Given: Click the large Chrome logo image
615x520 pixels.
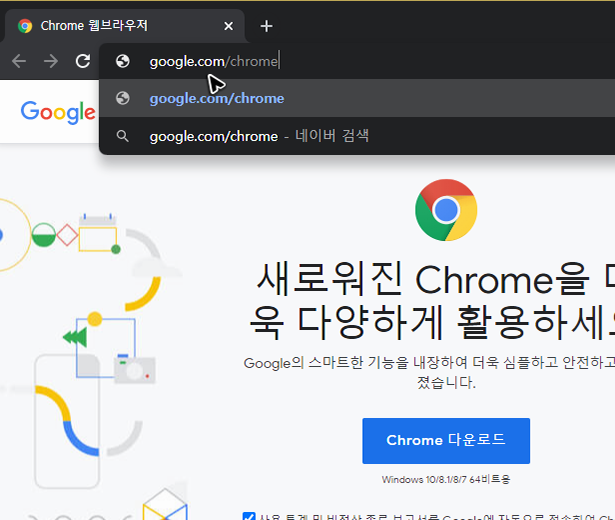Looking at the screenshot, I should [446, 210].
